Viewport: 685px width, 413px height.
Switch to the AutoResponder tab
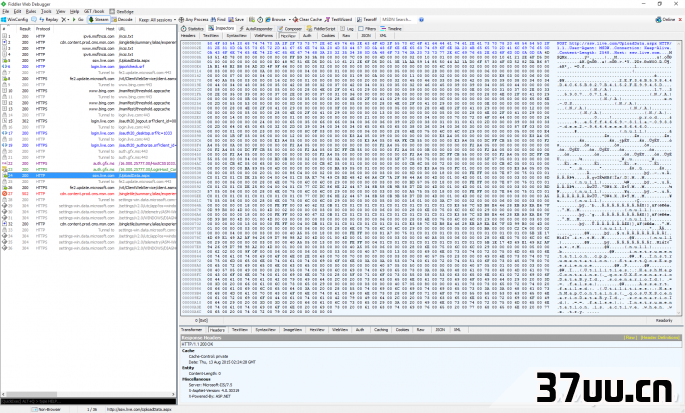256,28
